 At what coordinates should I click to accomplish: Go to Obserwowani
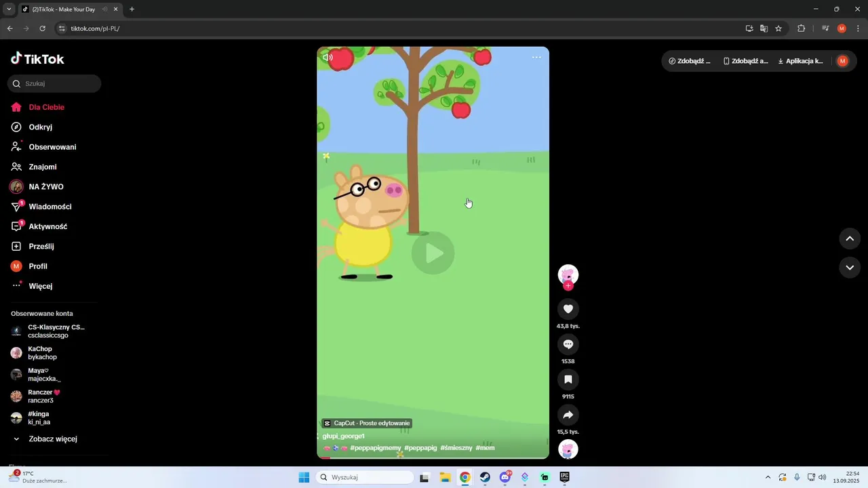coord(52,147)
